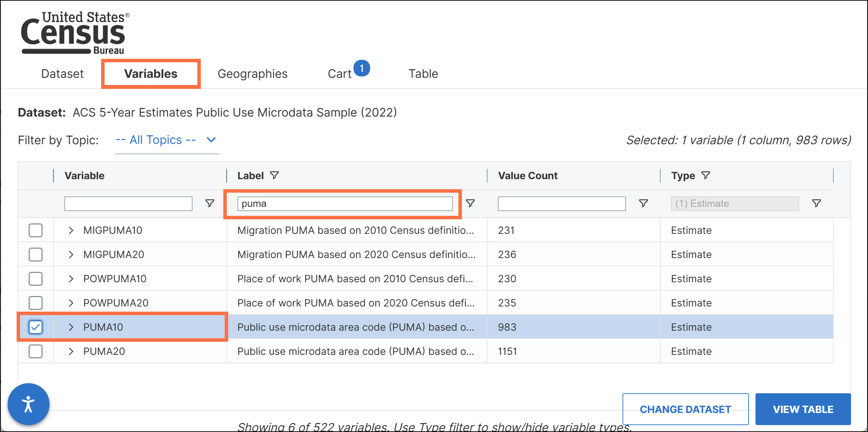The height and width of the screenshot is (432, 868).
Task: Click the funnel icon beside the Variable search box
Action: [x=210, y=203]
